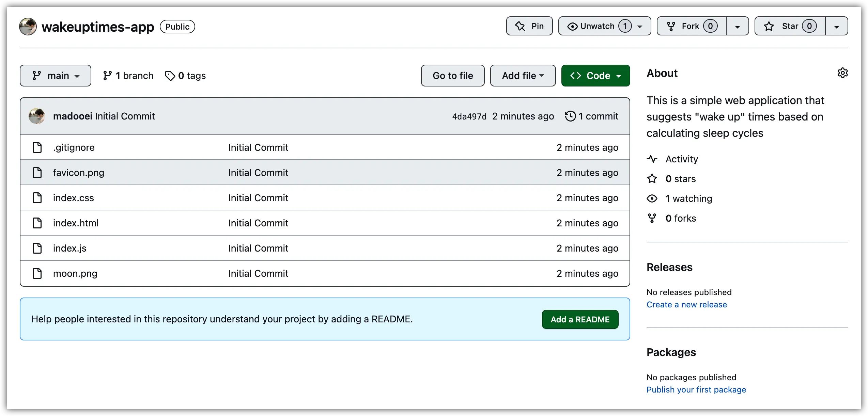The image size is (868, 416).
Task: Click the index.css file icon
Action: click(x=37, y=198)
